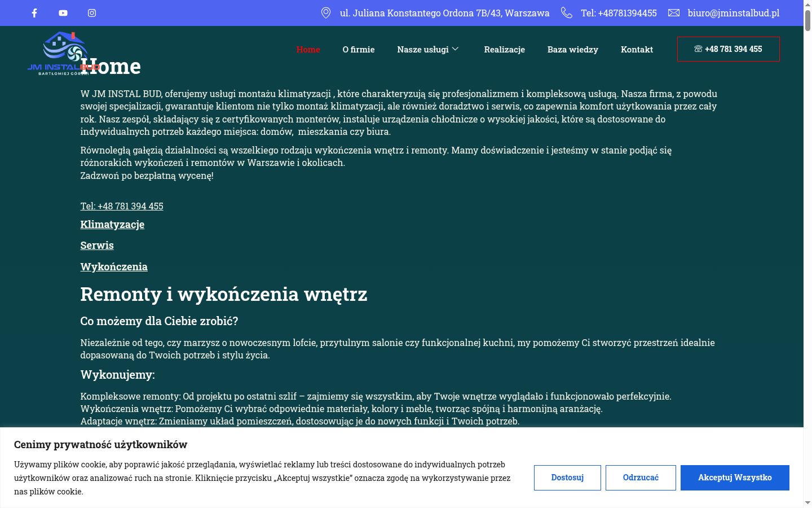This screenshot has width=812, height=508.
Task: Open the Realizacje menu item
Action: pos(505,50)
